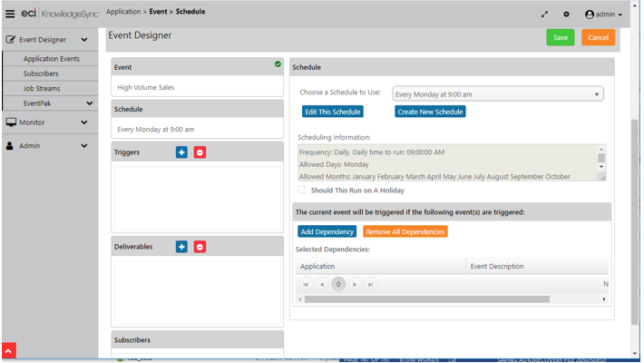Click Create New Schedule button

(x=430, y=112)
